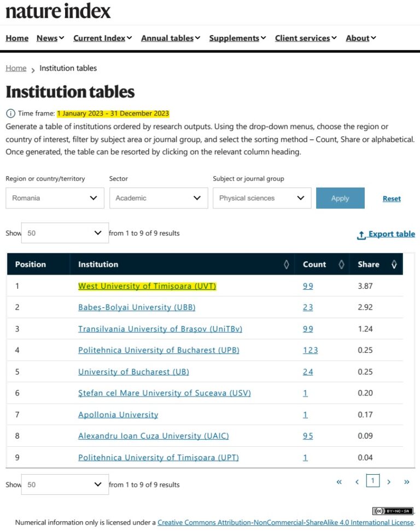Sort by Count column arrows
Viewport: 420px width, 531px height.
(341, 265)
